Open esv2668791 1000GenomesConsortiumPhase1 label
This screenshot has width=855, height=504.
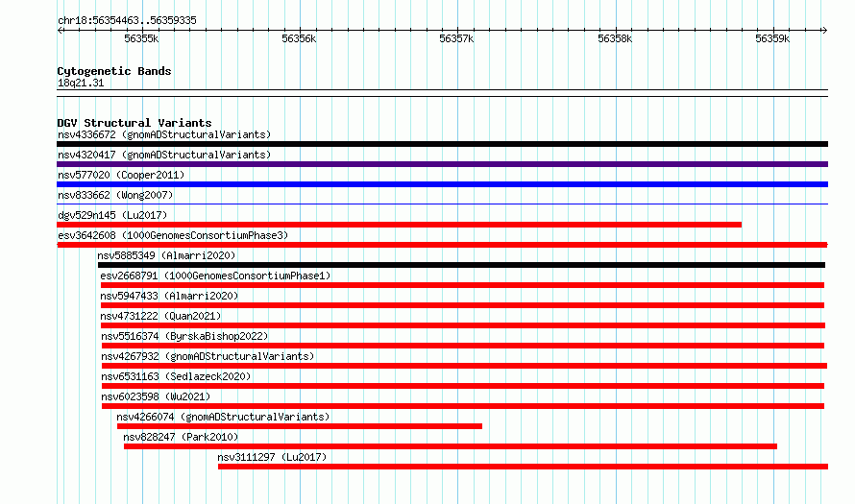coord(215,276)
